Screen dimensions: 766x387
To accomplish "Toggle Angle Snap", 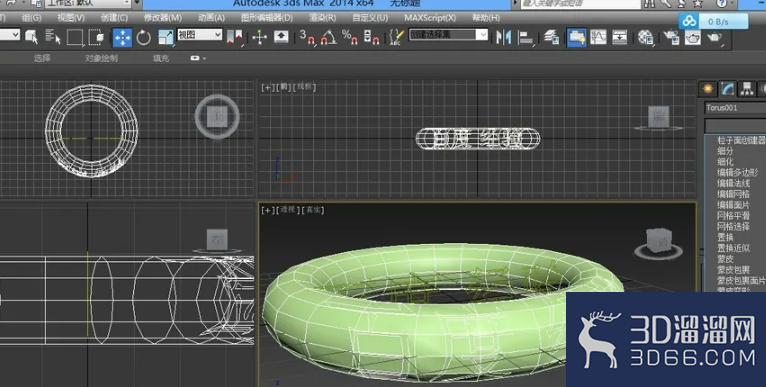I will [x=328, y=37].
